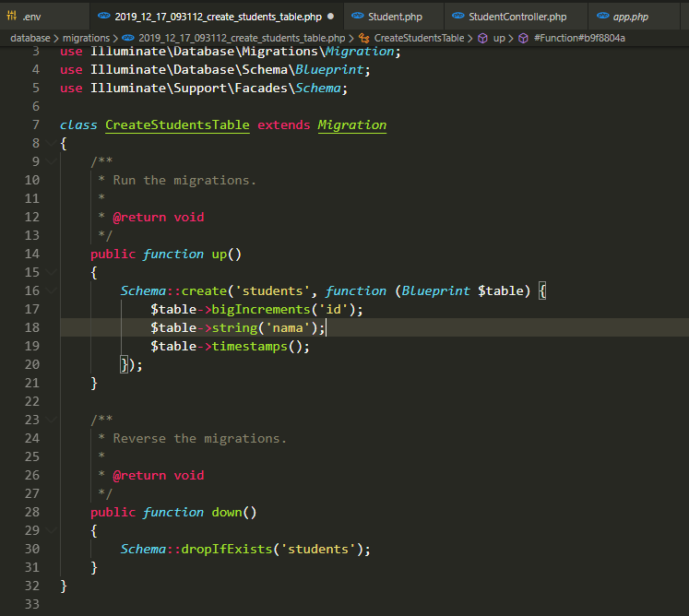This screenshot has height=616, width=689.
Task: Click database breadcrumb segment
Action: (30, 38)
